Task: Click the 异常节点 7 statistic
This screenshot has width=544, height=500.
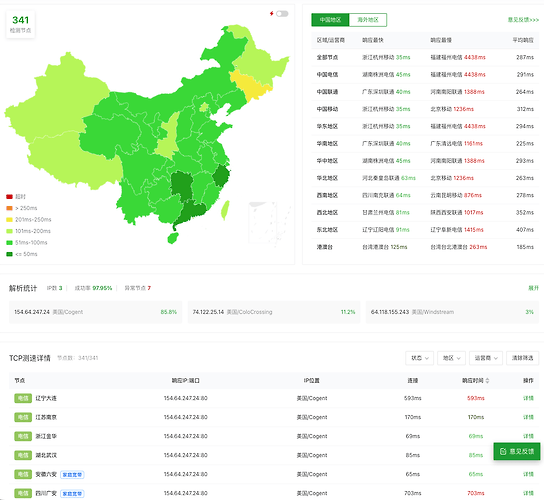Action: (x=138, y=288)
